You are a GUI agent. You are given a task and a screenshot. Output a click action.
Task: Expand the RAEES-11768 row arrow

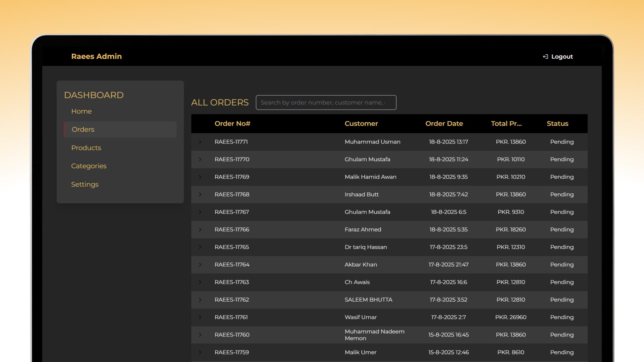pos(200,194)
